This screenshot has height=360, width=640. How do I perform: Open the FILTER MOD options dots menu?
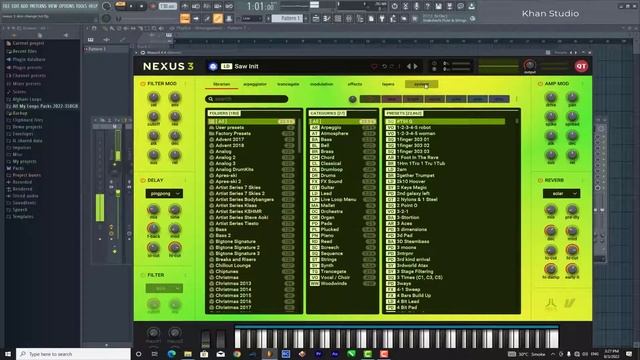185,84
